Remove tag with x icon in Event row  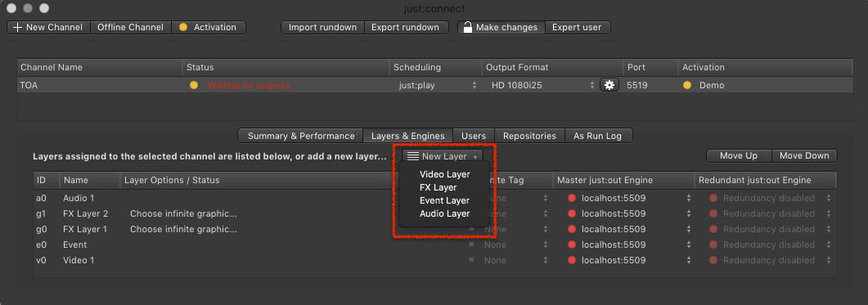pos(472,244)
